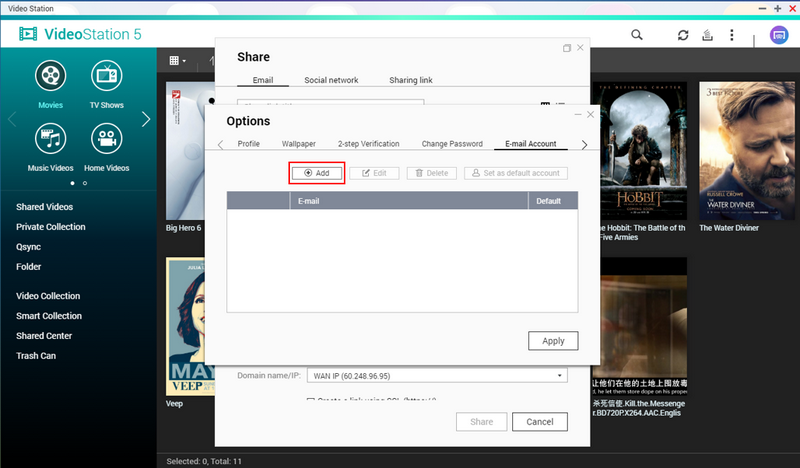Screen dimensions: 800x468
Task: Switch to the 2-step Verification tab
Action: [368, 144]
